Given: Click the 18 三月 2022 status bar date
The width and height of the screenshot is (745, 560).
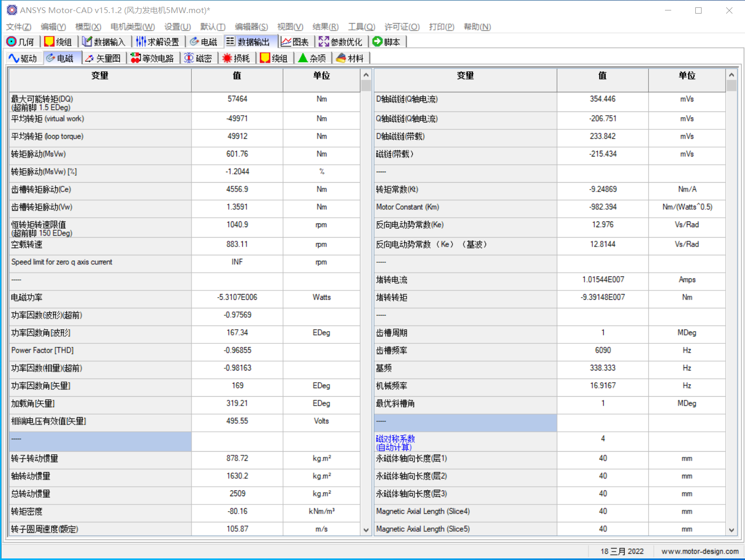Looking at the screenshot, I should 622,551.
